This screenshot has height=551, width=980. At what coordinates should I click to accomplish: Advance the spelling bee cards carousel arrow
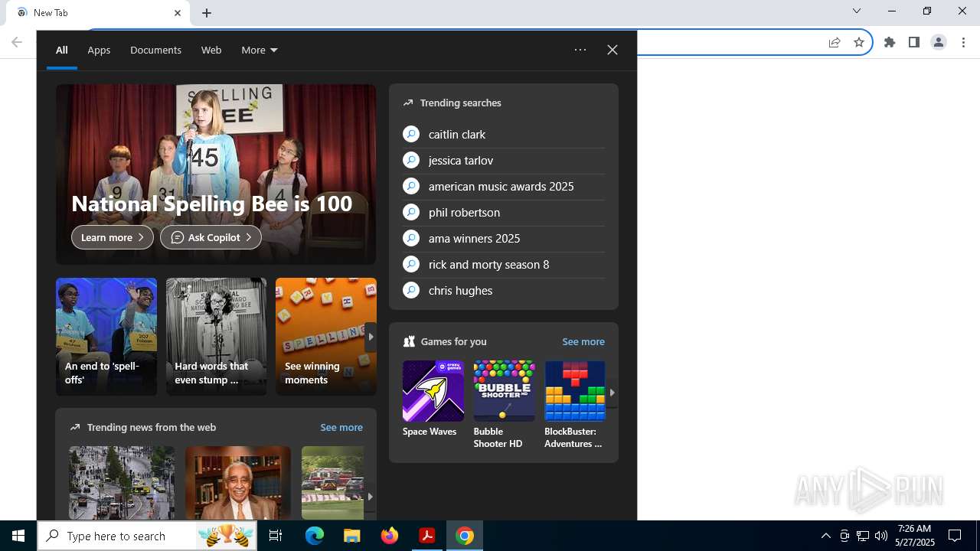[x=371, y=337]
